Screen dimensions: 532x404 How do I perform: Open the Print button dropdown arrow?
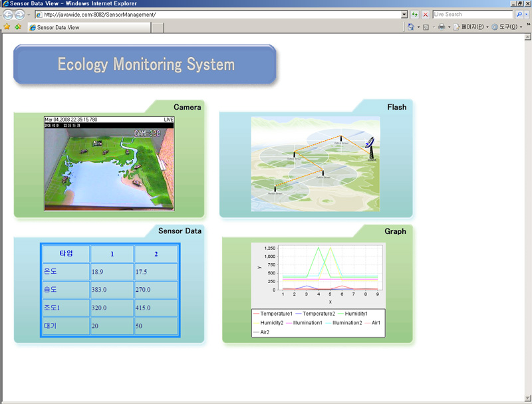[x=448, y=27]
